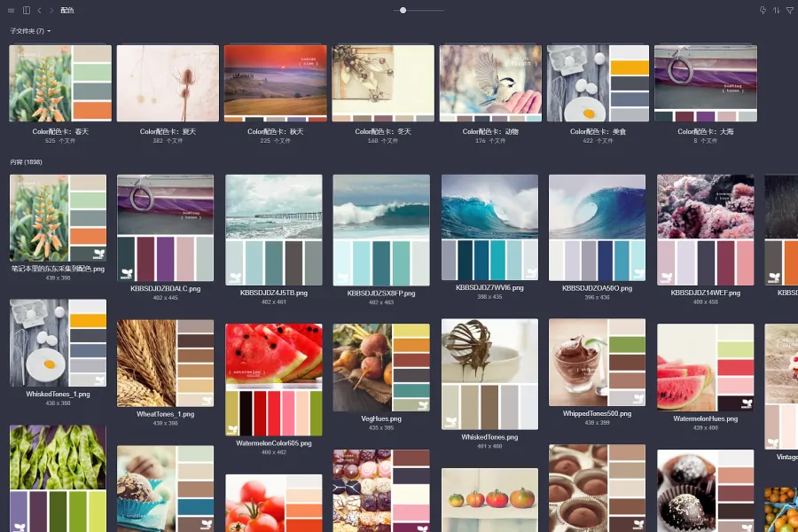The width and height of the screenshot is (798, 532).
Task: Open the Color配色卡:夏天 folder
Action: pos(168,83)
